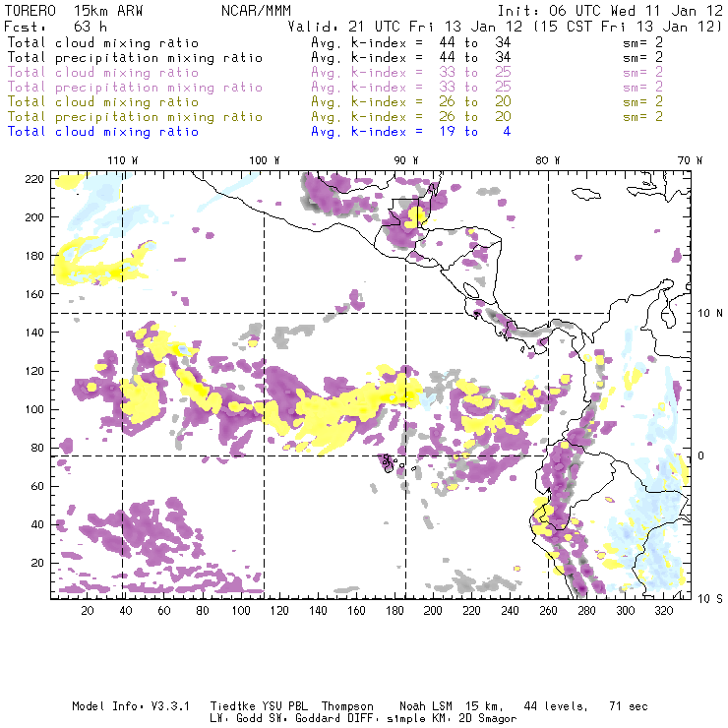This screenshot has width=728, height=728.
Task: Select the "10 N" latitude label
Action: tap(710, 314)
